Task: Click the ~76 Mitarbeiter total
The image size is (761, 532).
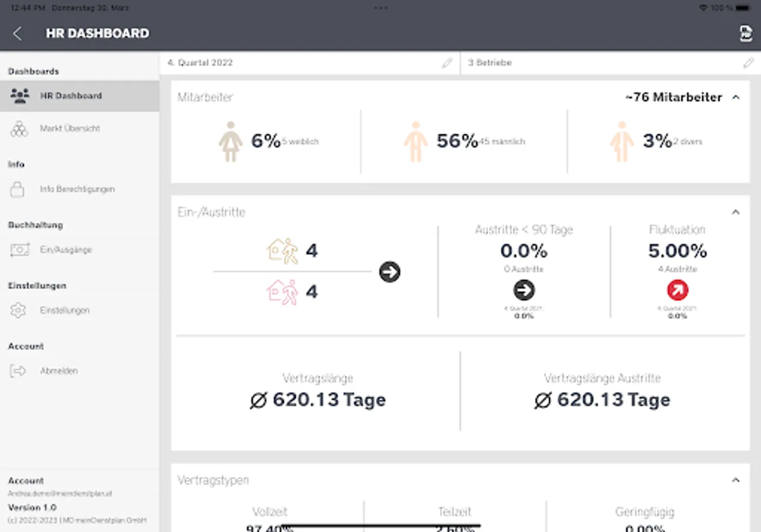Action: 673,98
